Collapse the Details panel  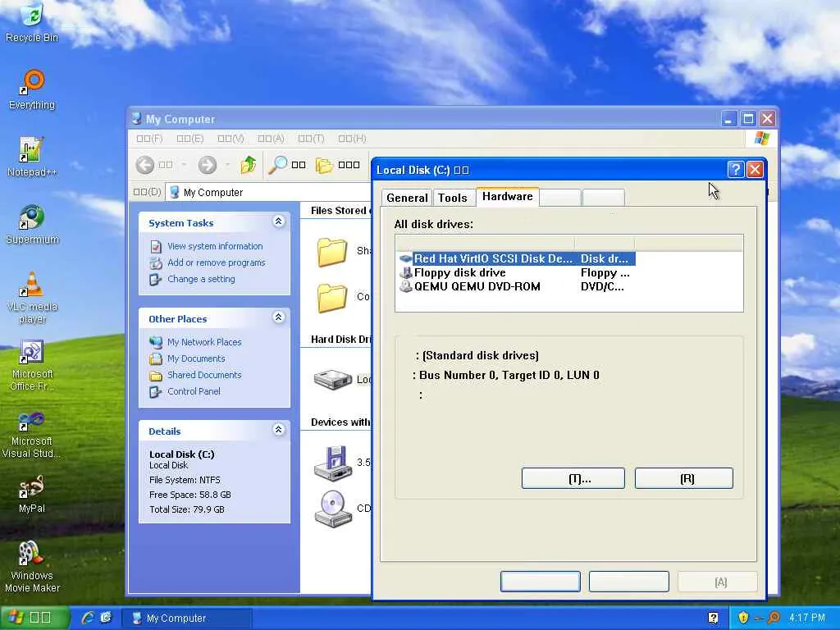tap(279, 430)
